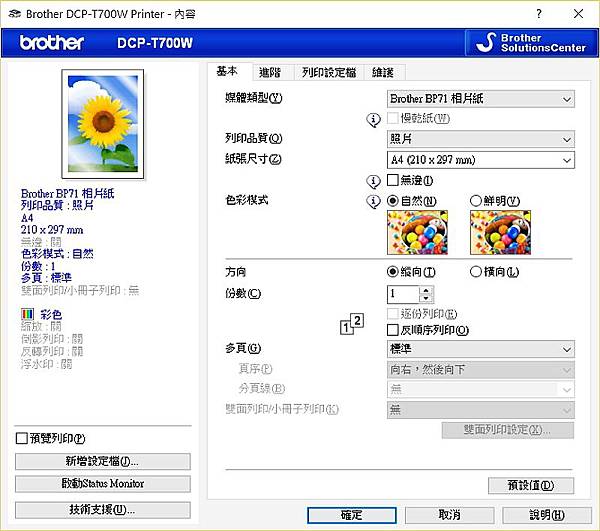
Task: Select 橫向 landscape orientation
Action: coord(476,272)
